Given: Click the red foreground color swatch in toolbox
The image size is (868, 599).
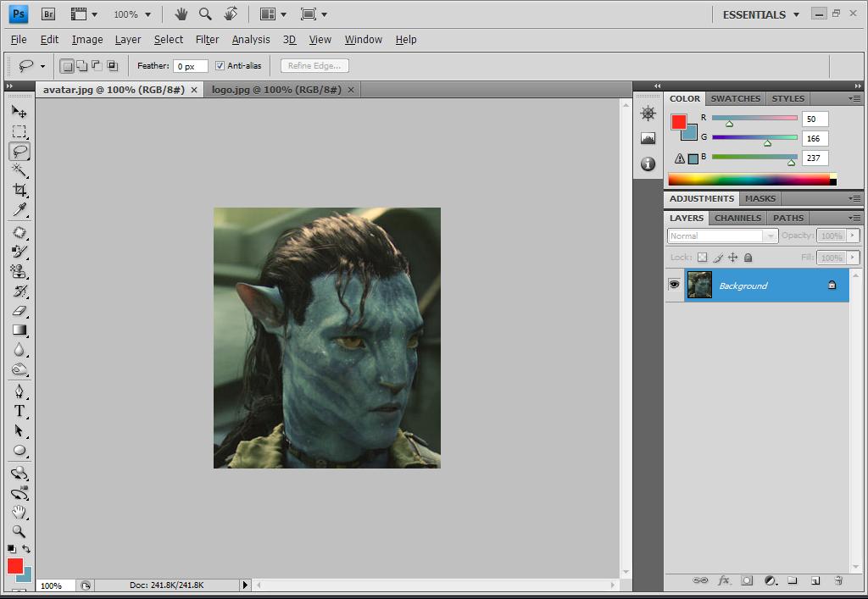Looking at the screenshot, I should [x=14, y=565].
